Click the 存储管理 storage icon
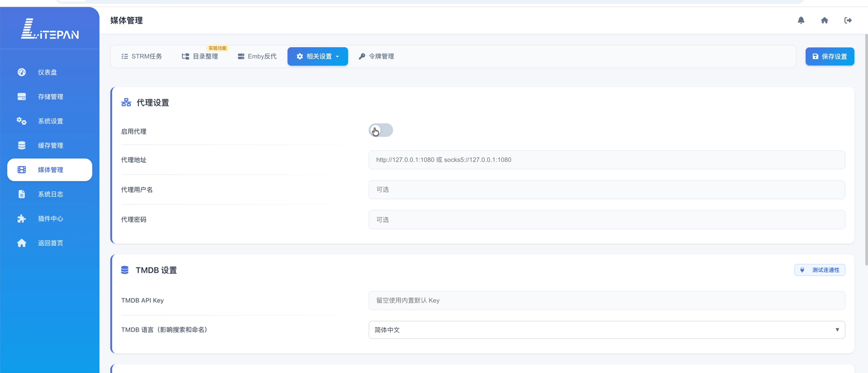The image size is (868, 373). 22,97
